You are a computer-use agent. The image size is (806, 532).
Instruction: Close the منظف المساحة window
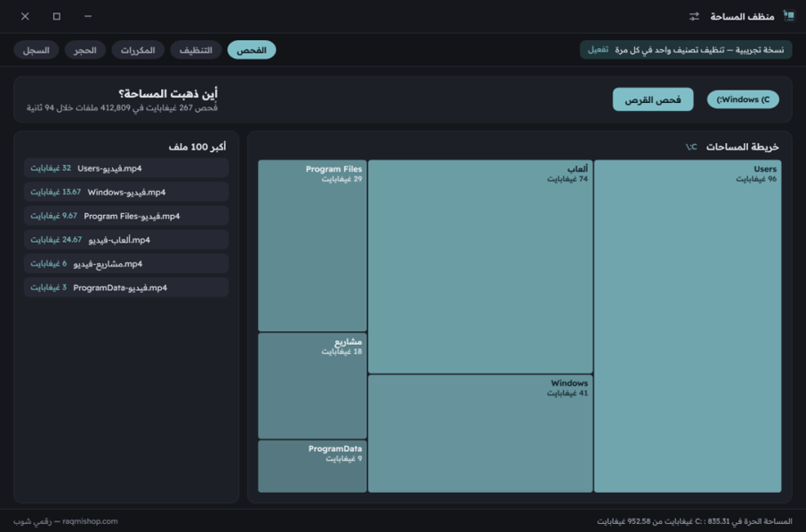[x=25, y=16]
